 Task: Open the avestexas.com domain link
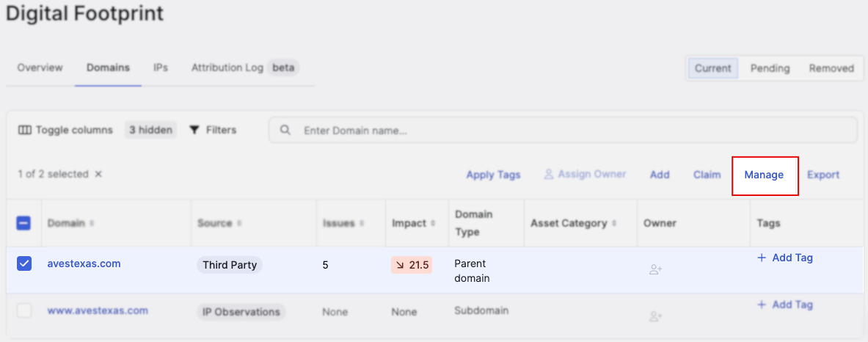(x=84, y=263)
